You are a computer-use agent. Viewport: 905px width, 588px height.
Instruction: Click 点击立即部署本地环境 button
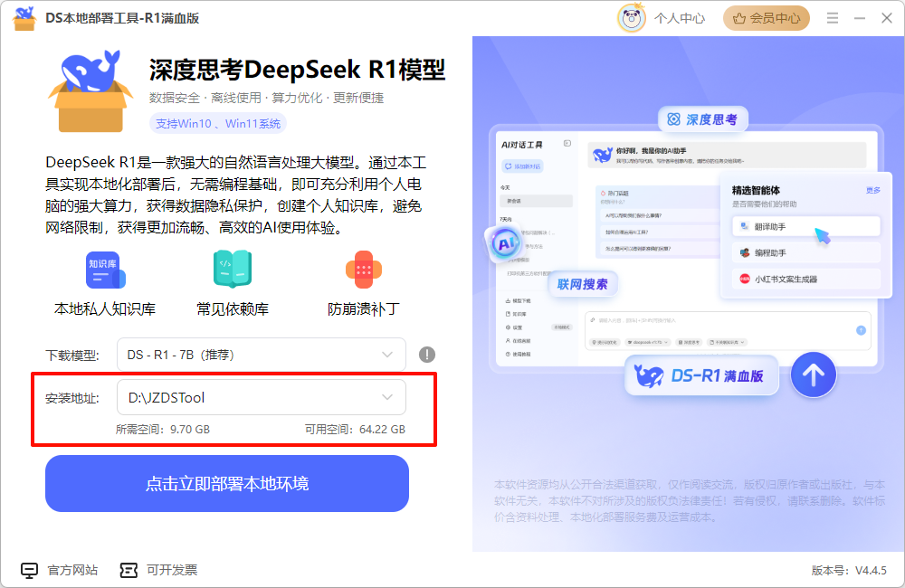point(227,484)
